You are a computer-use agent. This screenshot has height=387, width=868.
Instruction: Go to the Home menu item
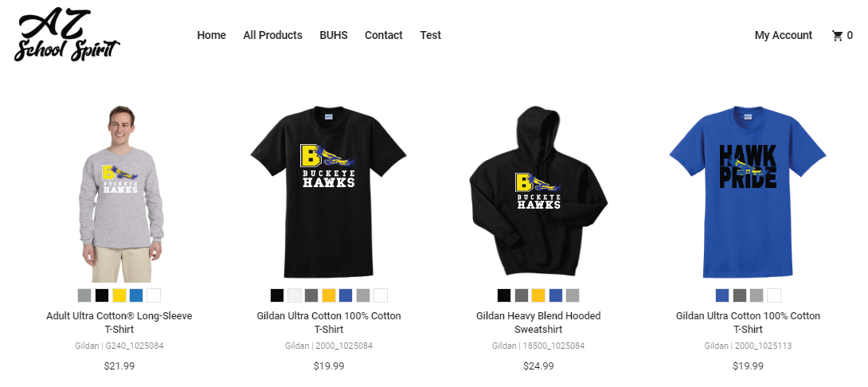(212, 35)
